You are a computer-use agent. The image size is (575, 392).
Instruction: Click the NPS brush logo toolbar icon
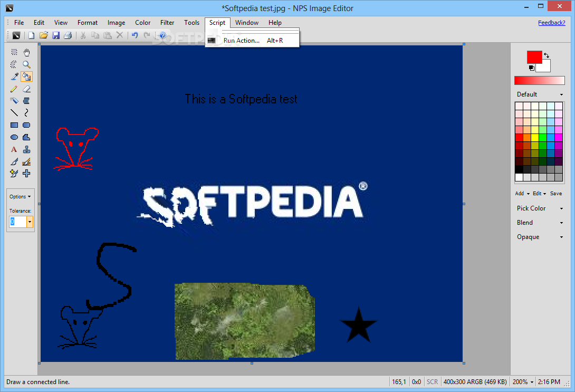(16, 35)
